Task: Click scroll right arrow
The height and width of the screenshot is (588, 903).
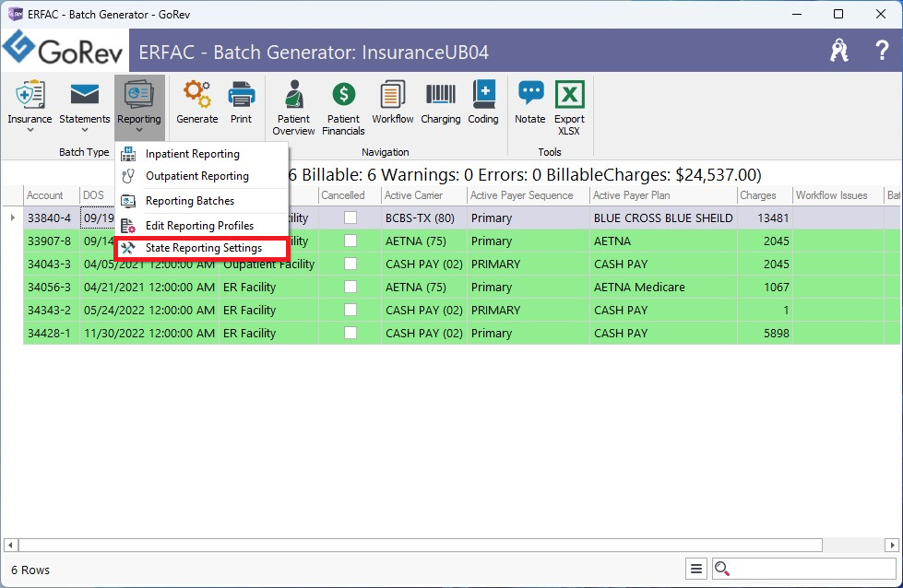Action: [x=892, y=545]
